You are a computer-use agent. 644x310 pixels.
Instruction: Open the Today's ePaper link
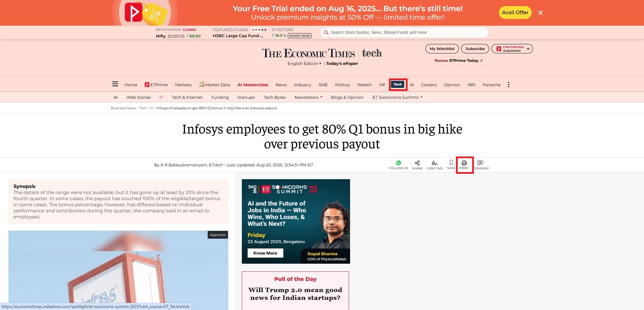click(342, 64)
